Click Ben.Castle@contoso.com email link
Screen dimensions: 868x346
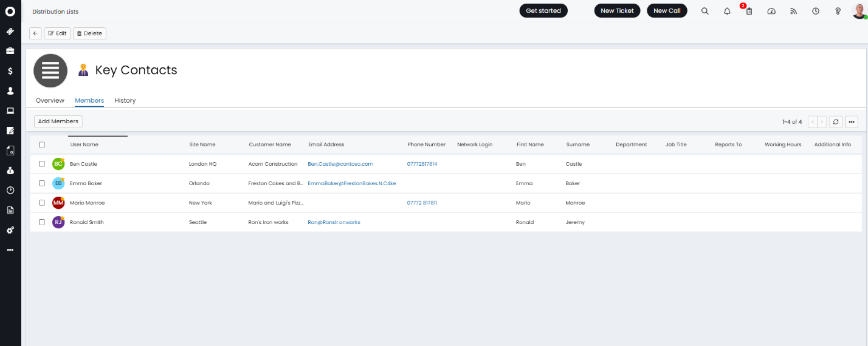(340, 164)
